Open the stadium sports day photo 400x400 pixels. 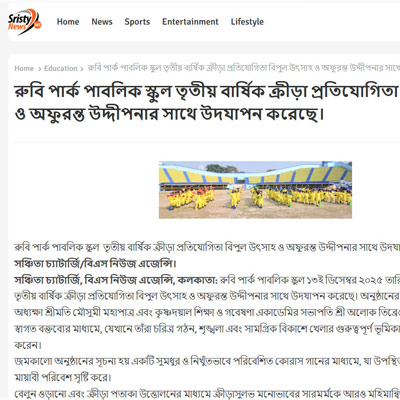tap(255, 190)
